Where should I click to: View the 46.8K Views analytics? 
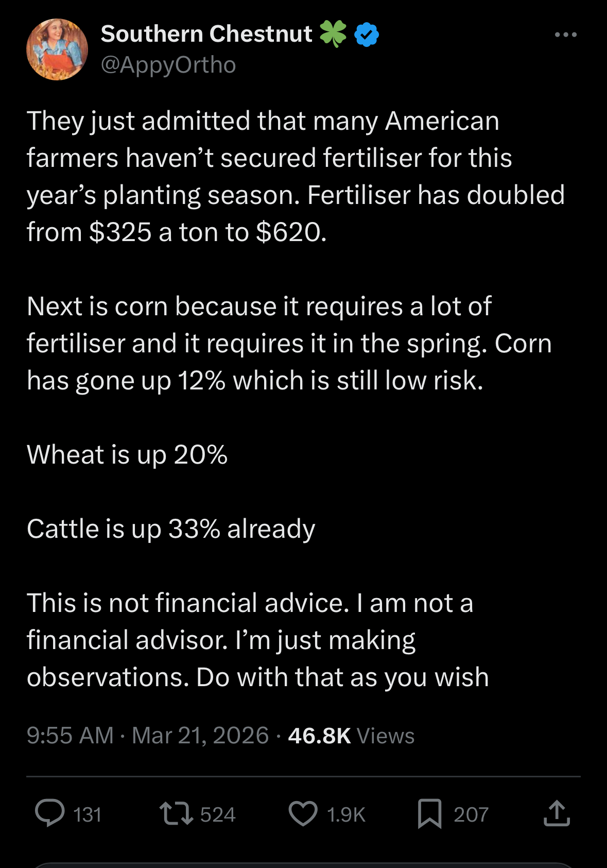pos(351,735)
